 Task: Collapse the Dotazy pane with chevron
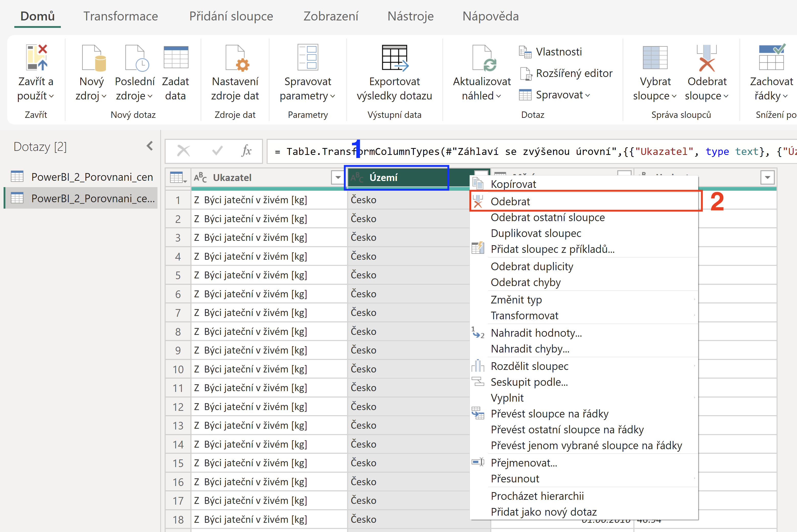click(x=150, y=146)
